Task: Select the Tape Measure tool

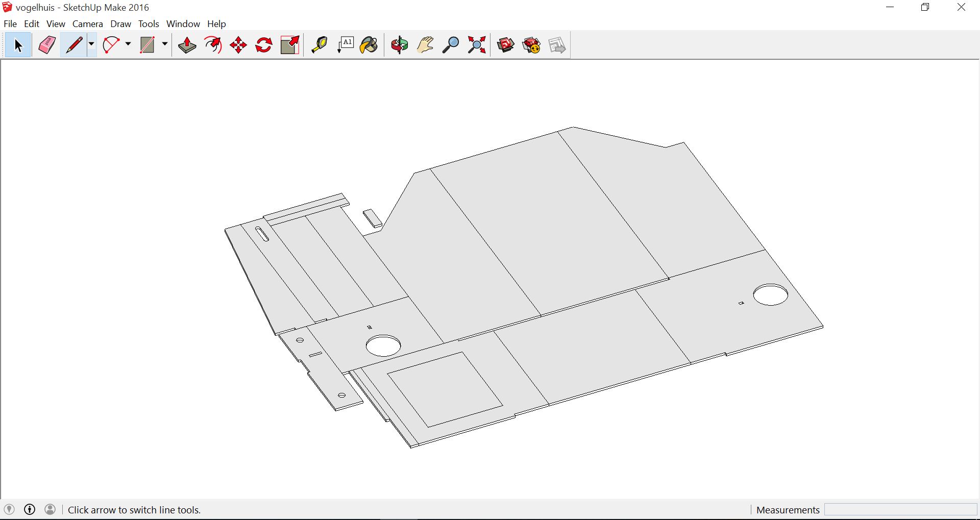Action: [x=320, y=45]
